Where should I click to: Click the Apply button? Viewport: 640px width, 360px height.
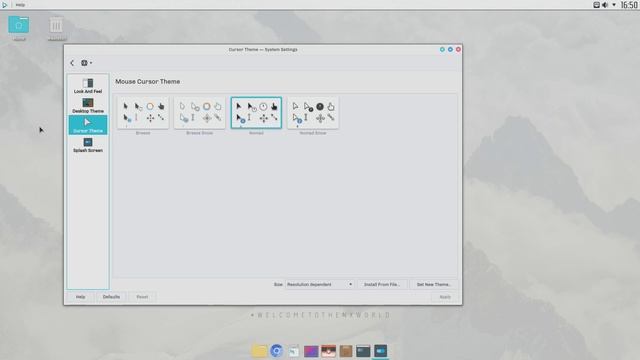445,297
